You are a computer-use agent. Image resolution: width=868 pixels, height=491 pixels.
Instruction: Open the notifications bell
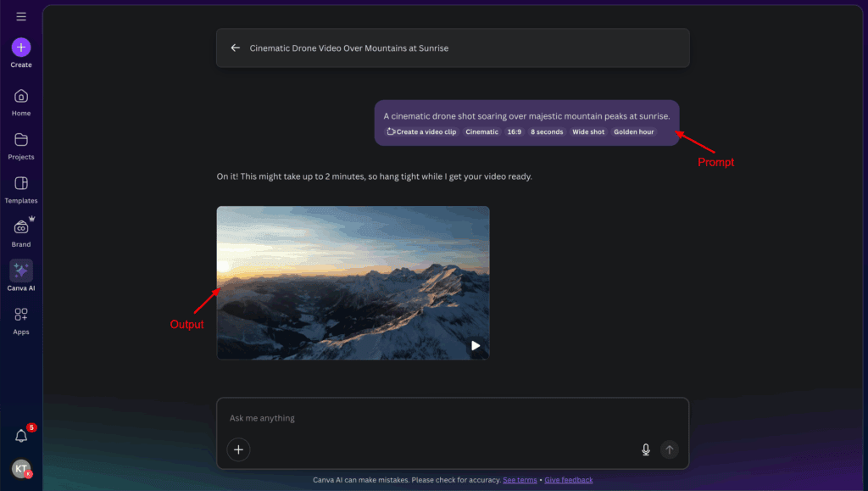pyautogui.click(x=20, y=435)
